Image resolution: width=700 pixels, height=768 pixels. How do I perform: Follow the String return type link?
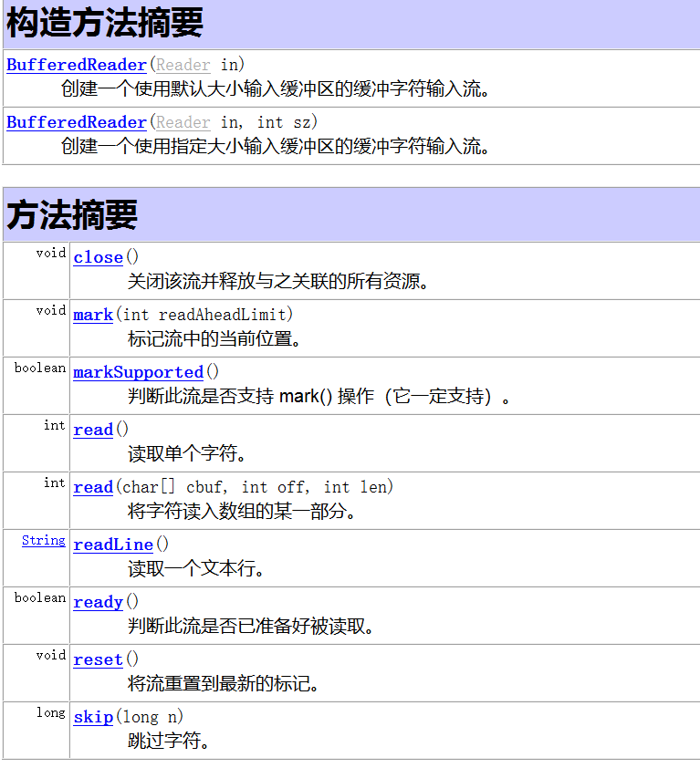pos(44,540)
